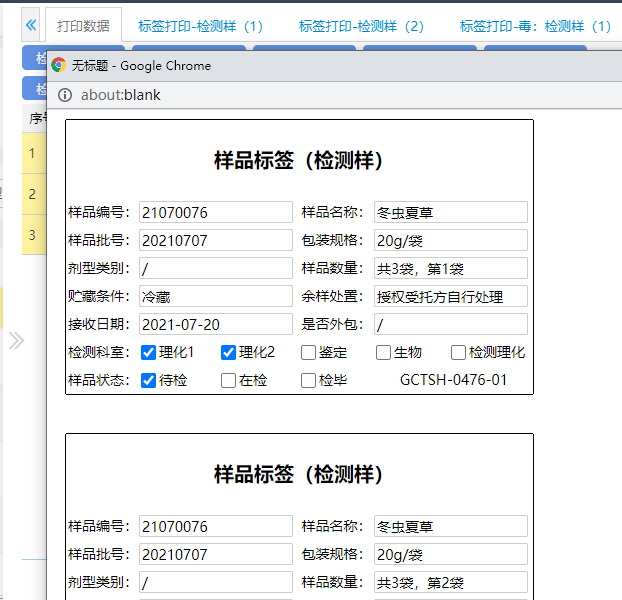This screenshot has height=600, width=622.
Task: Uncheck the 理化2 checkbox
Action: click(228, 352)
